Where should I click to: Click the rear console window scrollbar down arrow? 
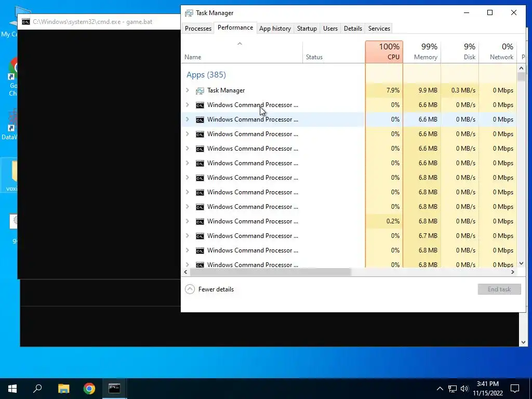(x=523, y=342)
